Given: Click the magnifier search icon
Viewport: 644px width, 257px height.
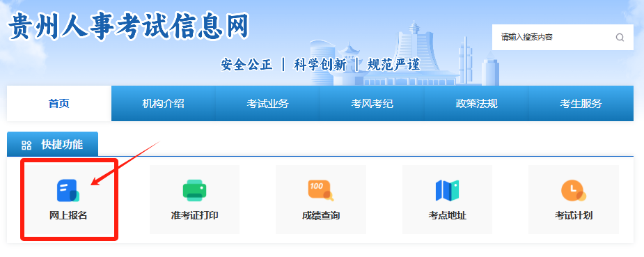Looking at the screenshot, I should click(620, 38).
